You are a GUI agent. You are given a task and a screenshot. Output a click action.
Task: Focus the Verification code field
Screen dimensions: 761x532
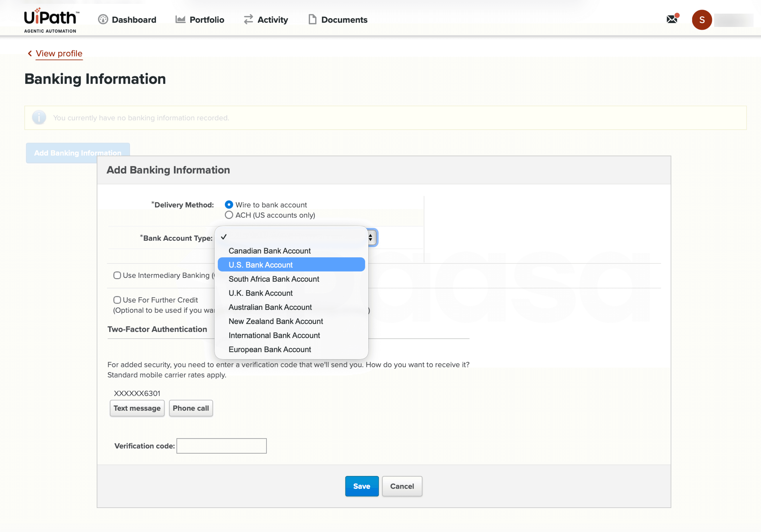click(221, 446)
